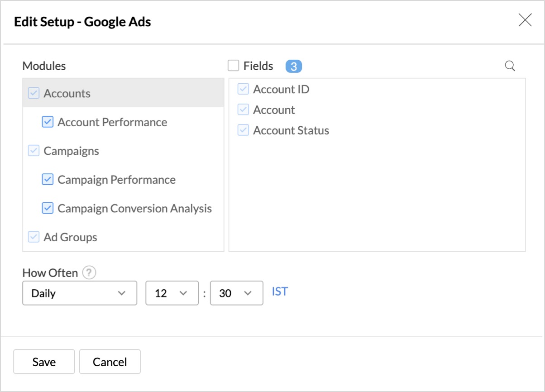This screenshot has width=545, height=392.
Task: Toggle the Accounts module checkbox
Action: click(34, 93)
